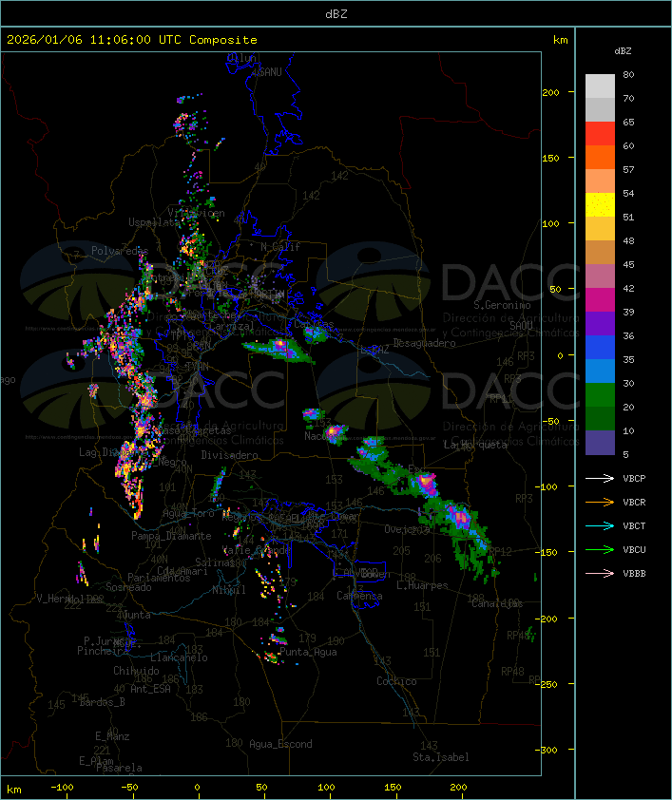Click the Pampa_Diamante place label
The image size is (672, 800).
[171, 536]
